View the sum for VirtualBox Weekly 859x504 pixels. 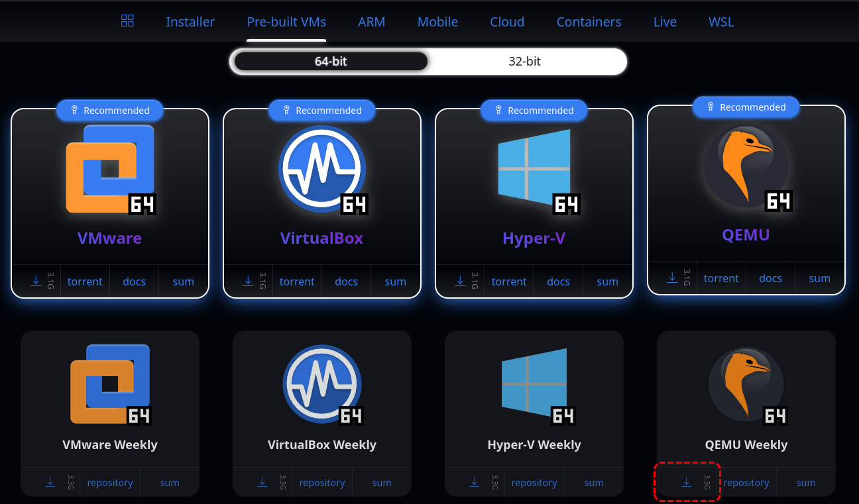click(x=382, y=483)
